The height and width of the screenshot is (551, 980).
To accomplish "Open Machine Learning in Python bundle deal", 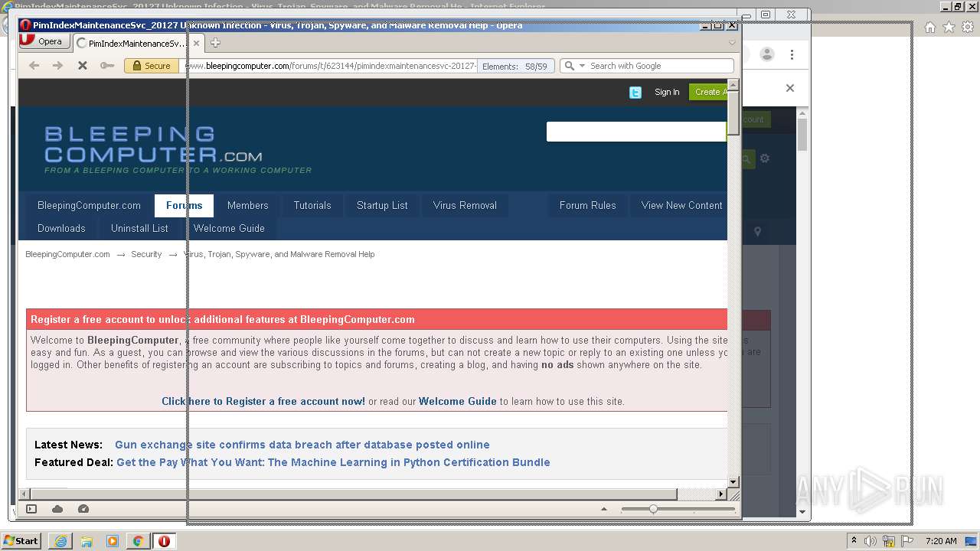I will click(x=333, y=462).
